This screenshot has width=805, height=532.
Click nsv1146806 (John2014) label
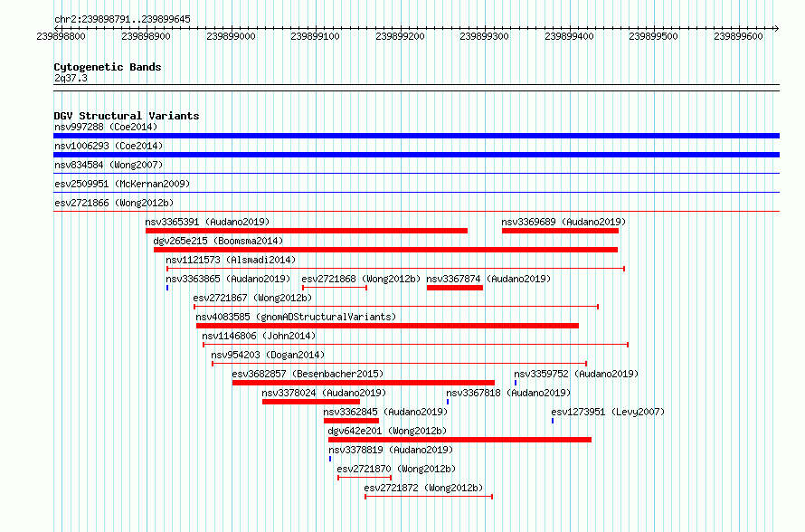click(259, 336)
